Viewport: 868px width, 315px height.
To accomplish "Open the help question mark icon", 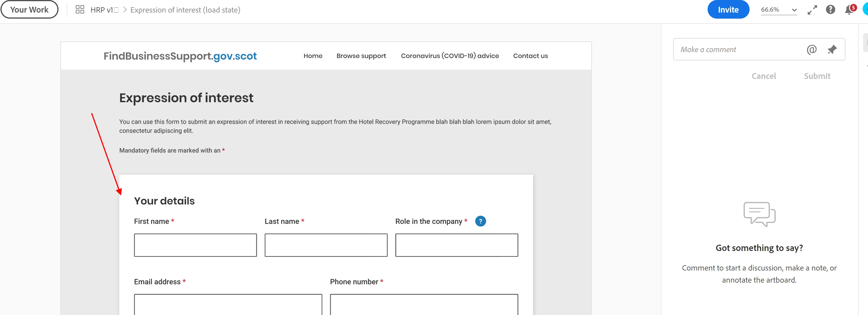I will coord(830,9).
